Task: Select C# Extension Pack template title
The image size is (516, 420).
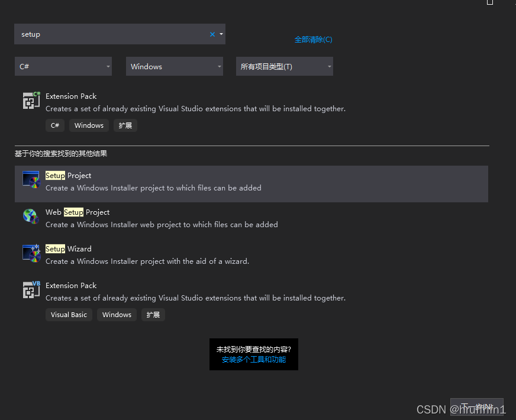Action: pos(71,96)
